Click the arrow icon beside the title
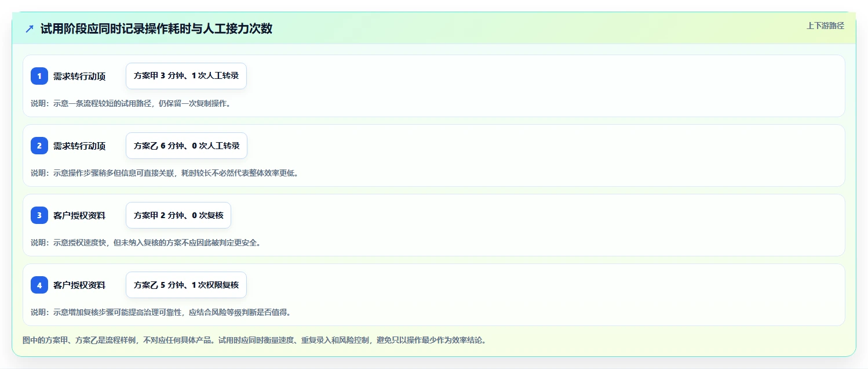 coord(30,29)
